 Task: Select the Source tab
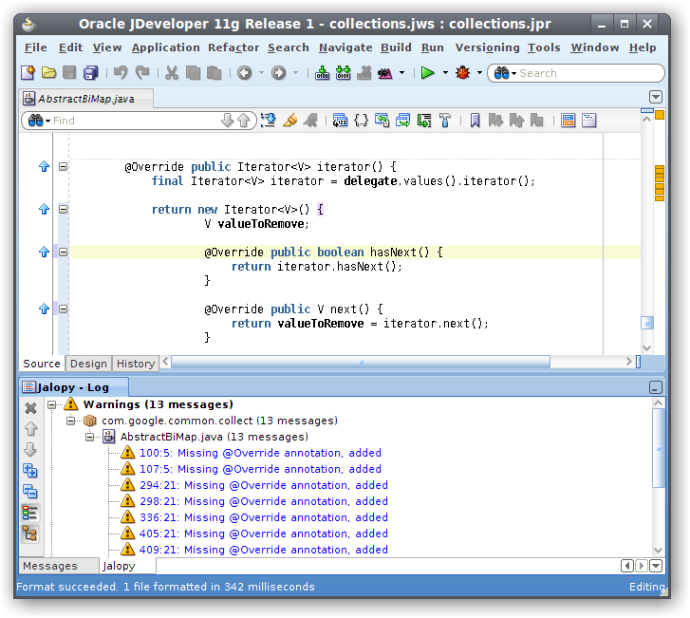click(x=41, y=364)
